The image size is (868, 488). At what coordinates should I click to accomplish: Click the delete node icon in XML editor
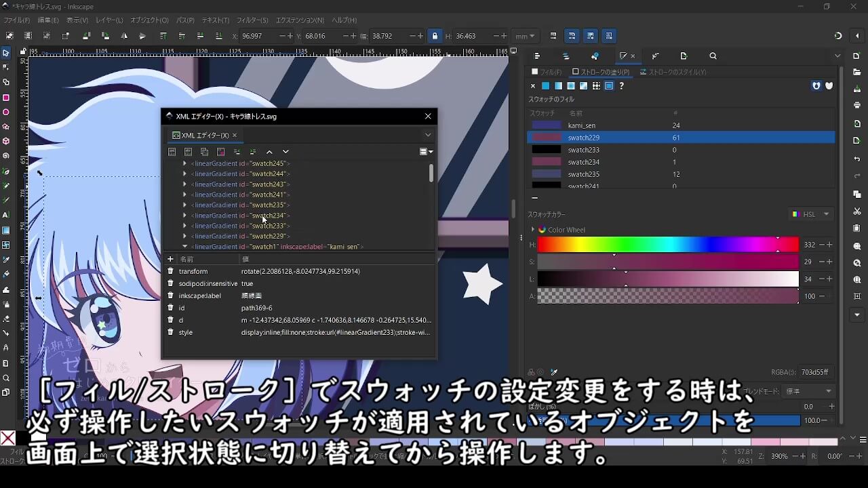(220, 152)
